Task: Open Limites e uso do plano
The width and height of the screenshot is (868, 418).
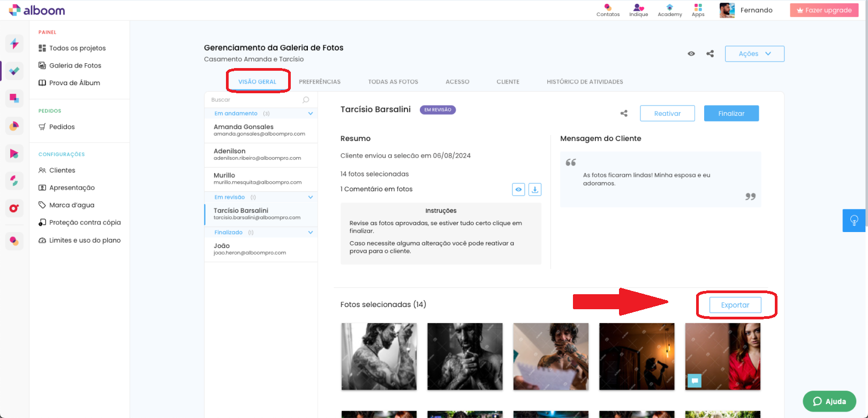Action: 80,240
